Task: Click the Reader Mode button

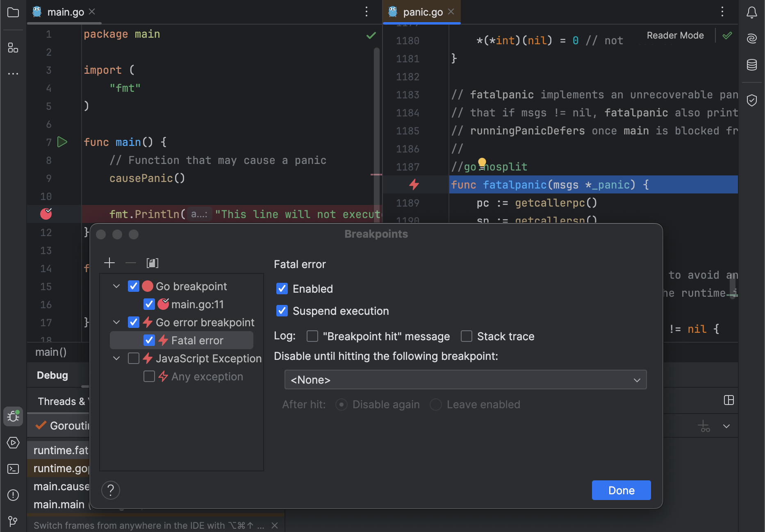Action: pyautogui.click(x=675, y=35)
